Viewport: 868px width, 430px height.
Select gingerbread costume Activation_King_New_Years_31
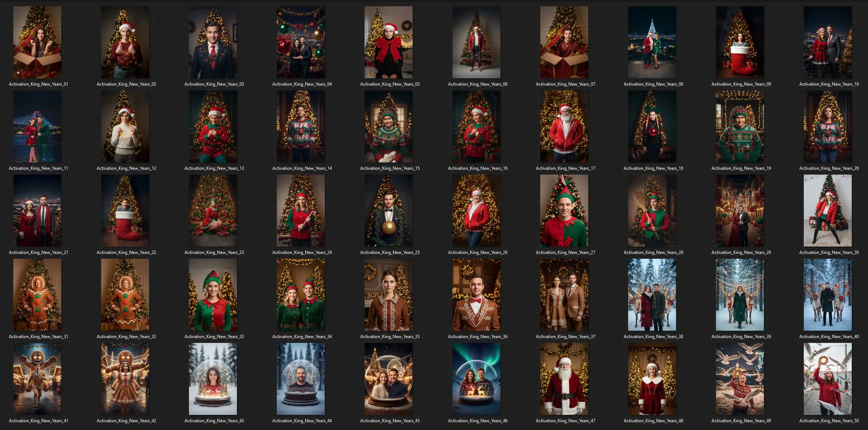coord(37,295)
